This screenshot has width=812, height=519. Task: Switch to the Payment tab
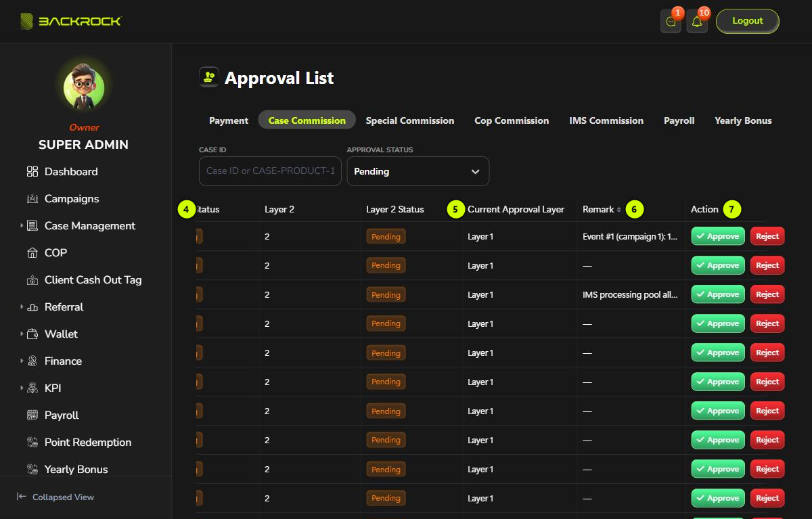229,120
